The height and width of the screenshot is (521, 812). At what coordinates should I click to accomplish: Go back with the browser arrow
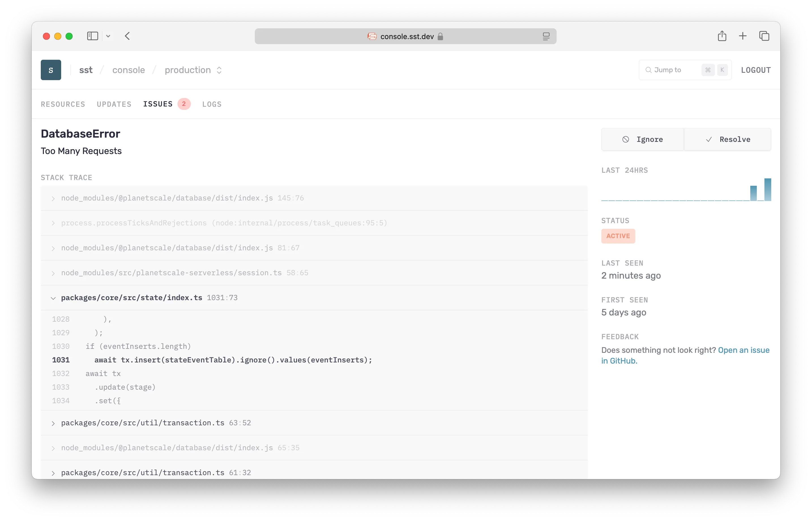click(x=127, y=36)
